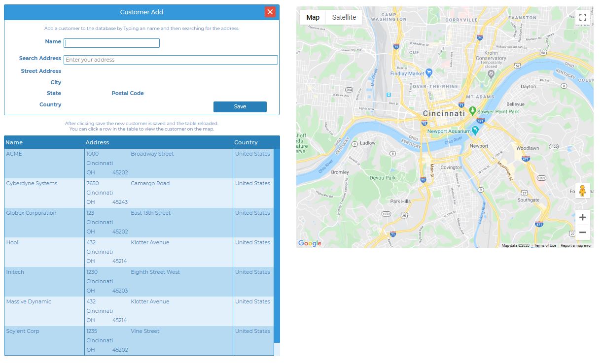Switch to Satellite view tab
602x364 pixels.
pos(344,17)
